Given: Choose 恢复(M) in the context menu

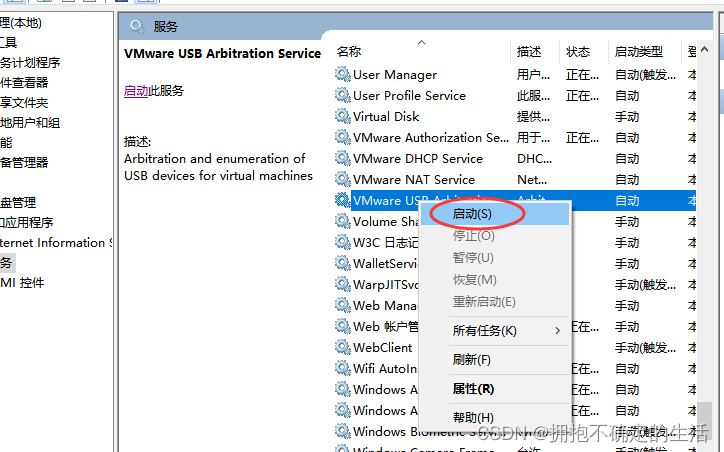Looking at the screenshot, I should [x=495, y=280].
